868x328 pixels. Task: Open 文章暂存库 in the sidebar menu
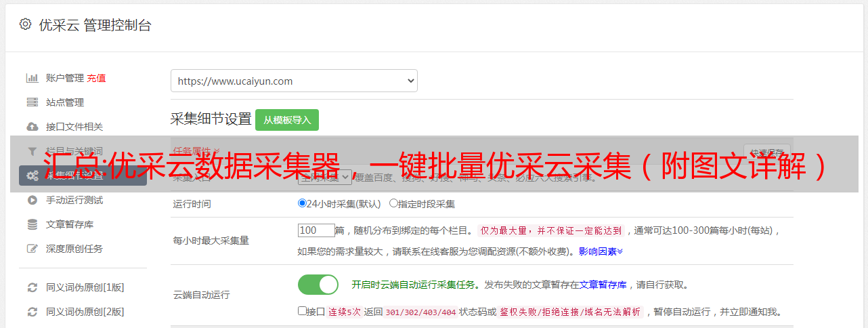(70, 224)
